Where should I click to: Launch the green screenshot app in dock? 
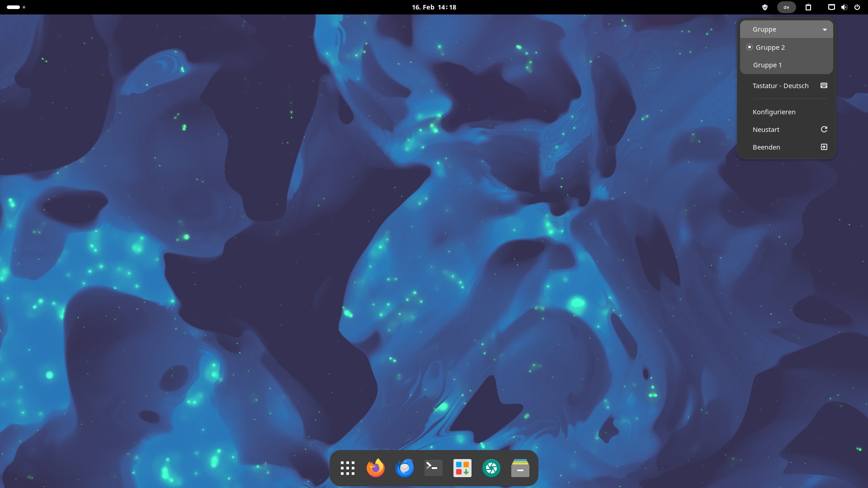coord(491,468)
